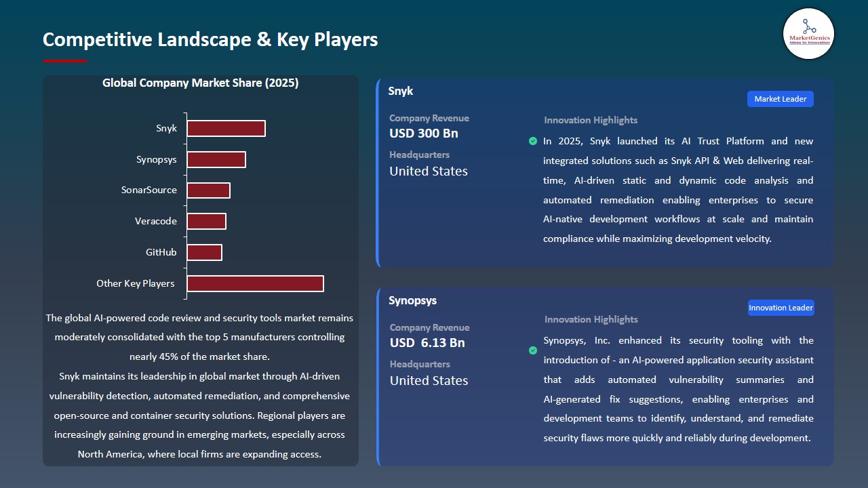Viewport: 868px width, 488px height.
Task: Select the Company Revenue label under Synopsys
Action: pos(429,327)
